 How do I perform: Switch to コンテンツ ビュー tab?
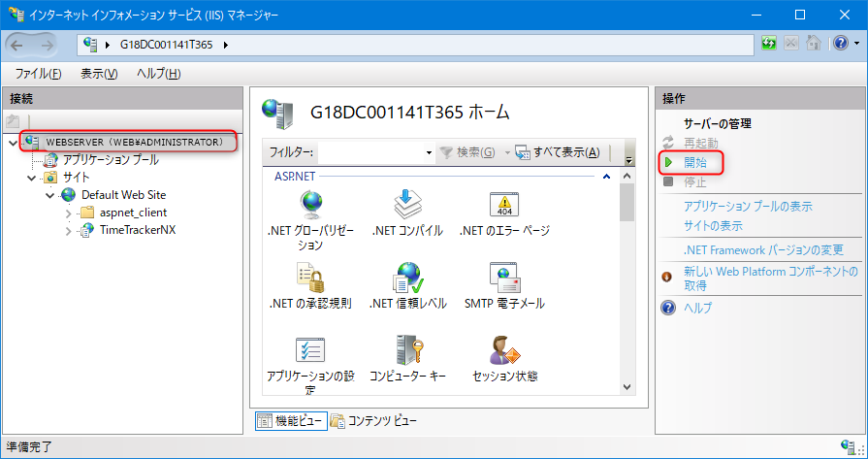click(x=373, y=421)
